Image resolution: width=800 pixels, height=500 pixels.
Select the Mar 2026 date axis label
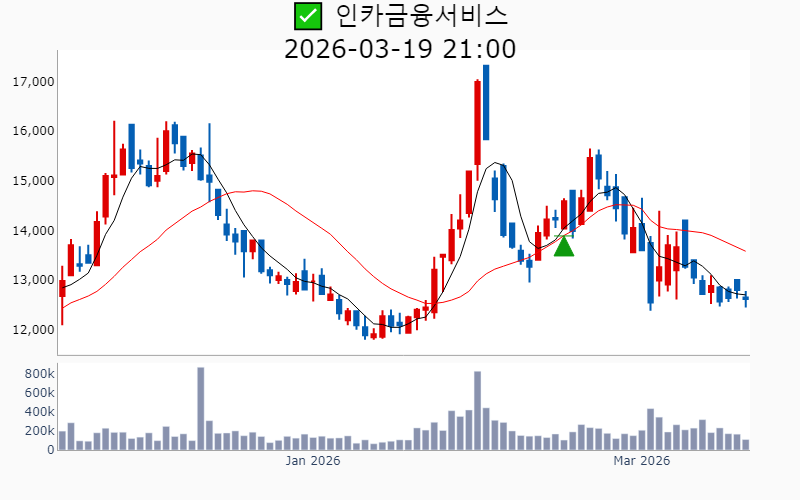[x=641, y=461]
